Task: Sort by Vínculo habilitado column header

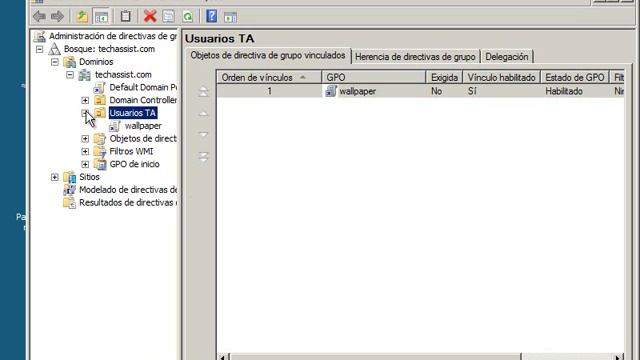Action: [501, 78]
